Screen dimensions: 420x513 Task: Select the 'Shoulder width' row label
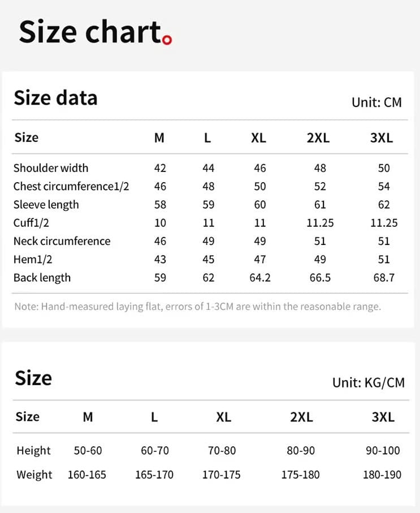click(x=51, y=168)
